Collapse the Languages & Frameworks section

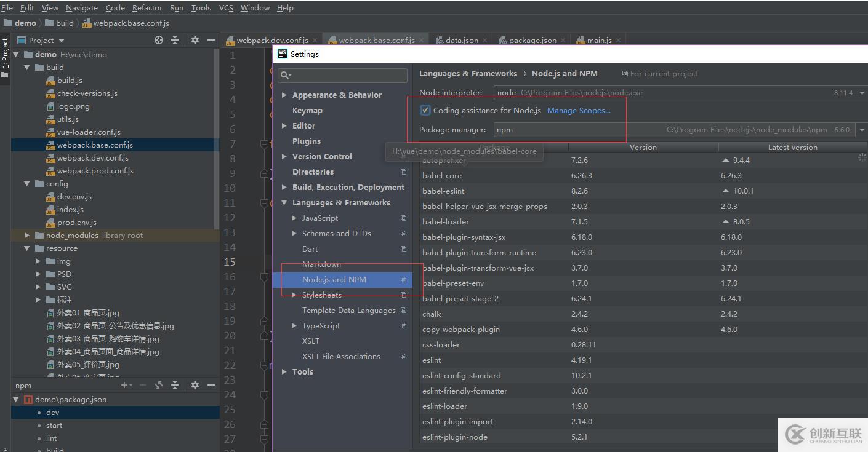[x=284, y=203]
